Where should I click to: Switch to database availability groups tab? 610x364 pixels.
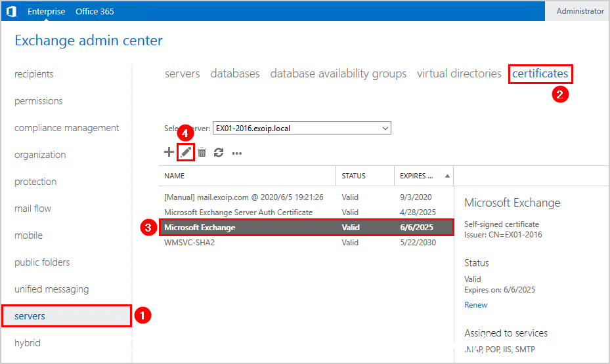coord(338,73)
